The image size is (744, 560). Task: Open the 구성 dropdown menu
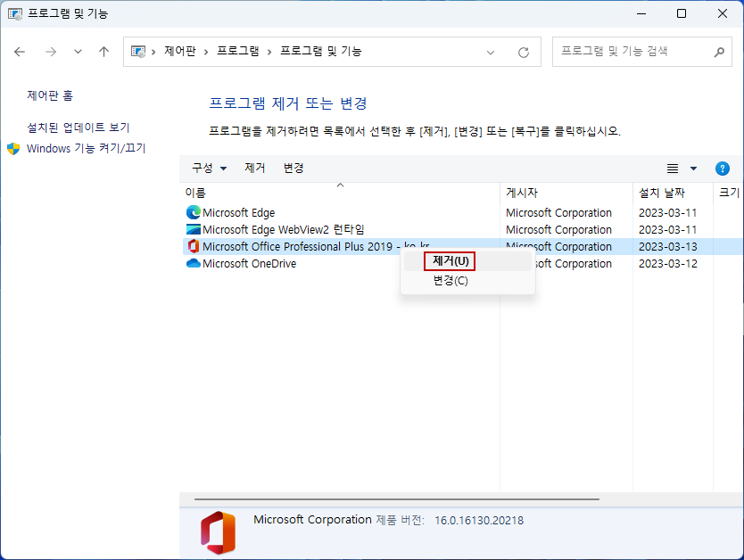(x=210, y=168)
